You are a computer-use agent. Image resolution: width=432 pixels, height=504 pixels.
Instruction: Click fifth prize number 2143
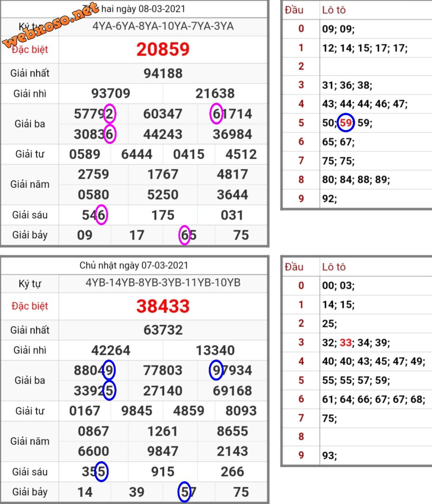coord(232,452)
